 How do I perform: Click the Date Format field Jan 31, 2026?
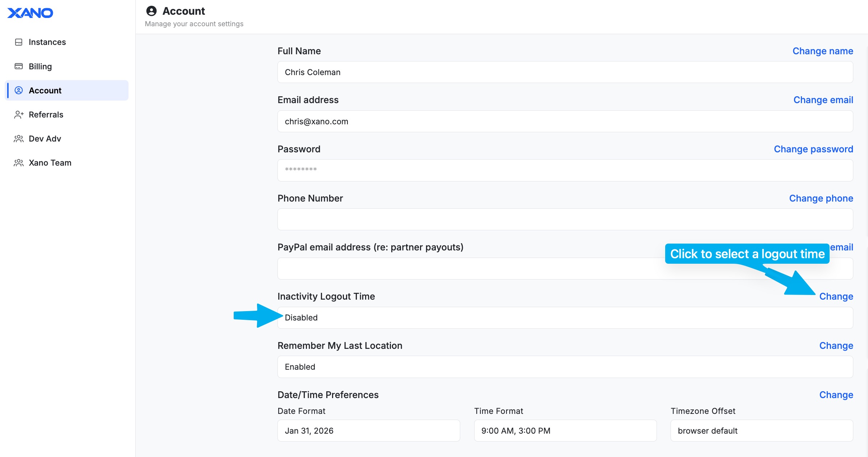pyautogui.click(x=369, y=431)
